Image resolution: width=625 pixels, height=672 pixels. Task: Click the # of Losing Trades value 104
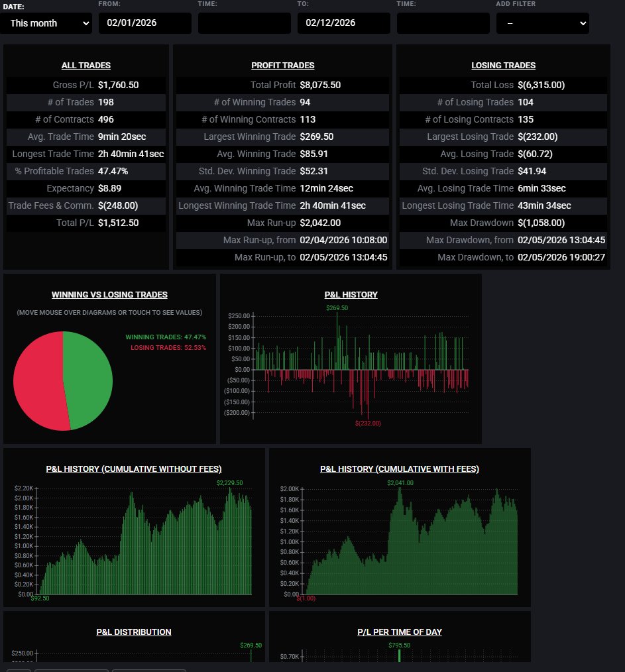click(x=526, y=102)
